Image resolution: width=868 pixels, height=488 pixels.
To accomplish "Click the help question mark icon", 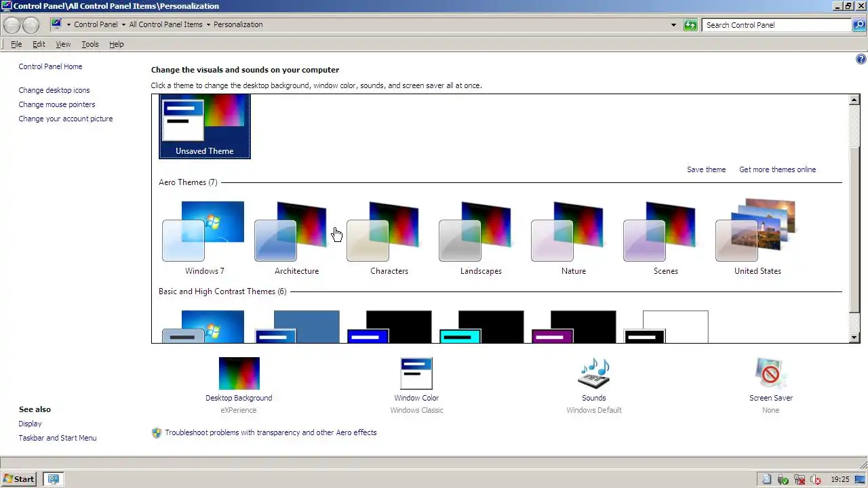I will [861, 60].
